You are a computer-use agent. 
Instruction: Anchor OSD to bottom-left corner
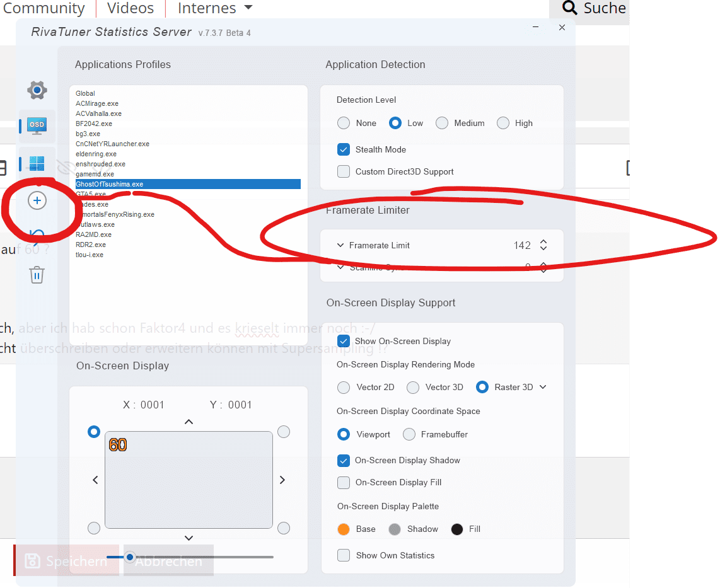94,528
